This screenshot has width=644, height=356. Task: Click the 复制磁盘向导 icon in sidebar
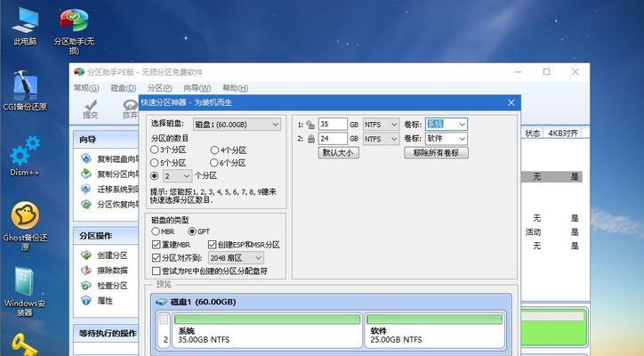(x=86, y=158)
